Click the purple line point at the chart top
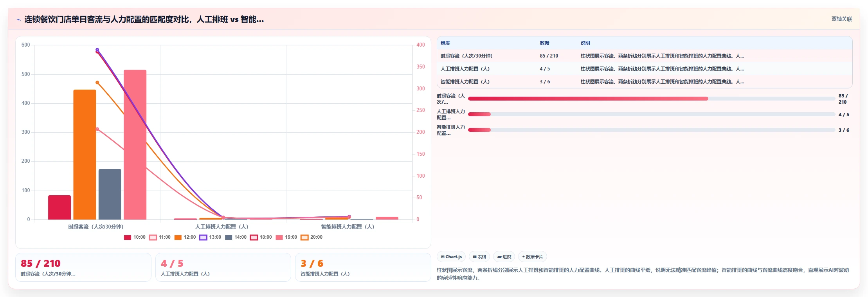This screenshot has width=868, height=297. click(97, 50)
